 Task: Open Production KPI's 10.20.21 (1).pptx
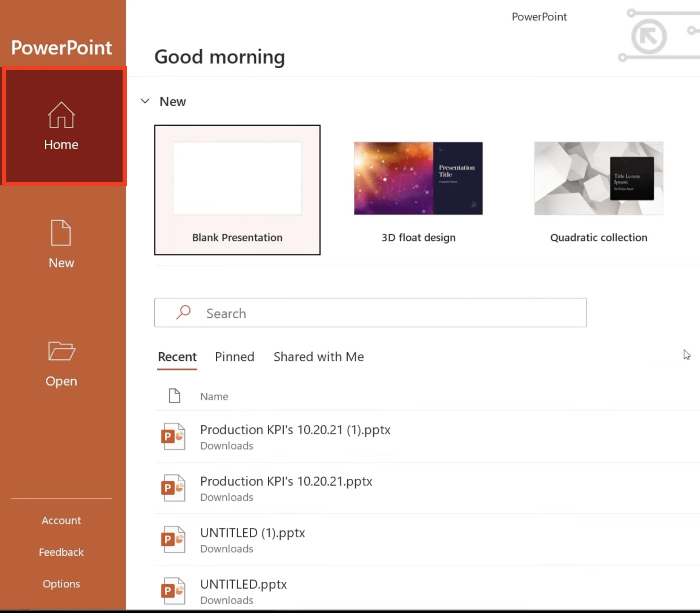[427, 436]
